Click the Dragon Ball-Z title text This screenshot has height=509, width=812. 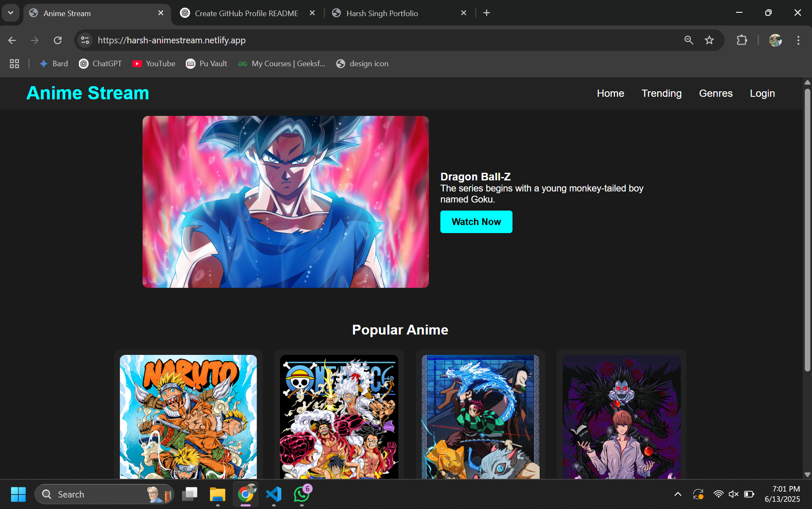(476, 177)
